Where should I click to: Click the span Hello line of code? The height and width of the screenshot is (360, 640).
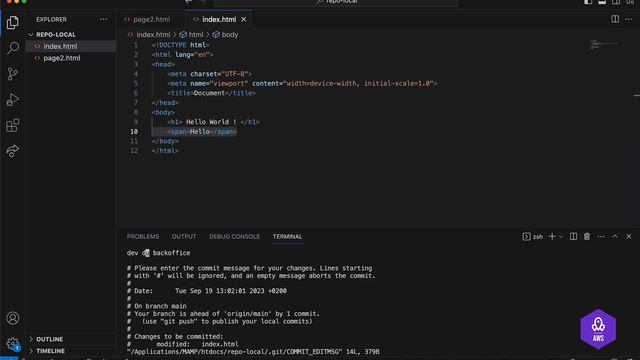tap(202, 131)
